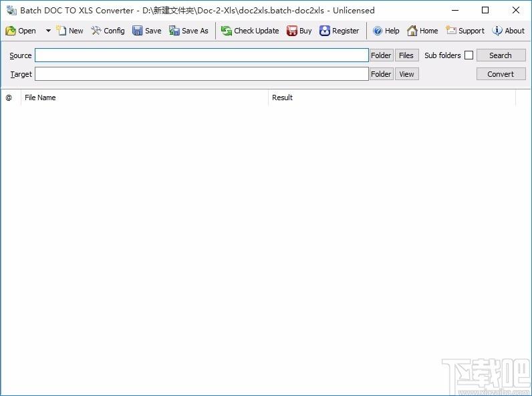The image size is (532, 396).
Task: Focus the Source path field
Action: [202, 55]
